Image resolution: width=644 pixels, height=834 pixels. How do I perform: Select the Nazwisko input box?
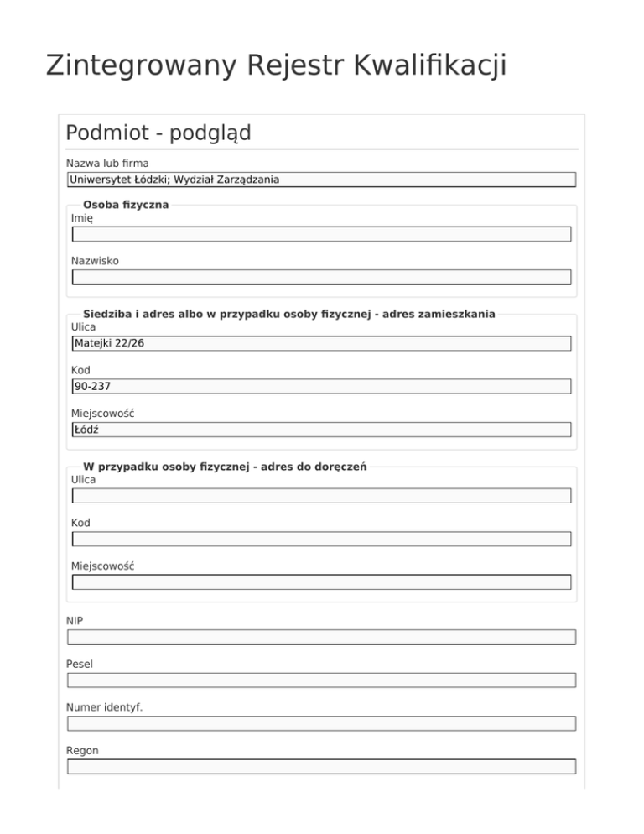321,277
